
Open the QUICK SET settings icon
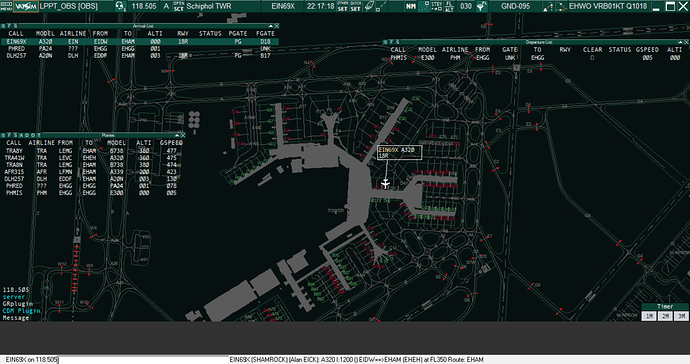pyautogui.click(x=355, y=6)
